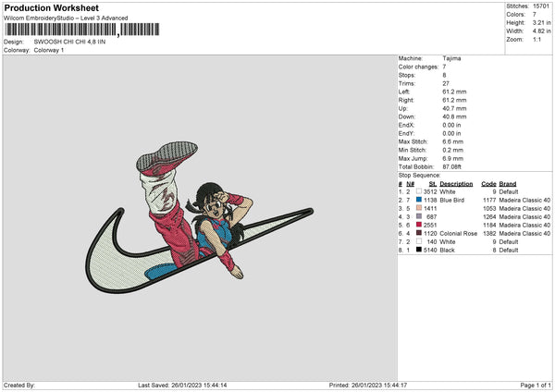555x392 pixels.
Task: Click thread code 1184
Action: point(489,225)
